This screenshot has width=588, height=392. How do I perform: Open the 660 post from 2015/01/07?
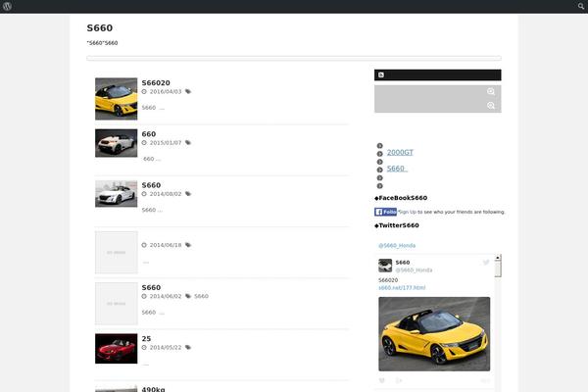coord(149,134)
